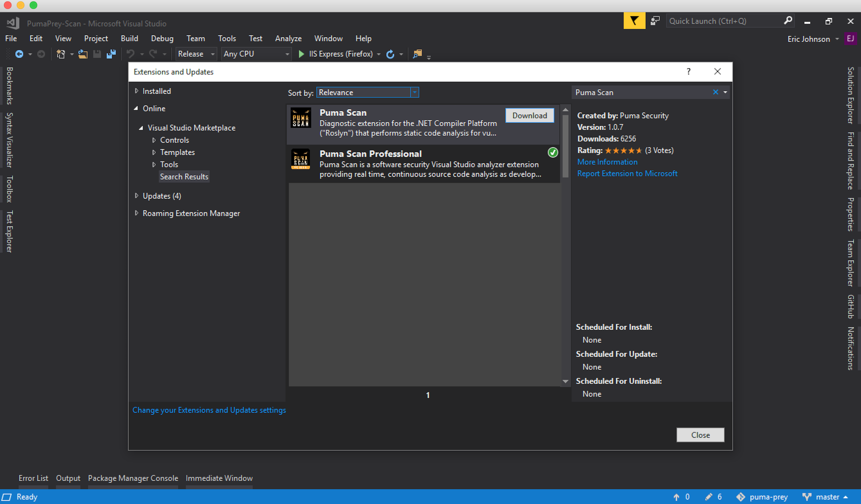Image resolution: width=861 pixels, height=504 pixels.
Task: Switch to the Package Manager Console tab
Action: [x=133, y=478]
